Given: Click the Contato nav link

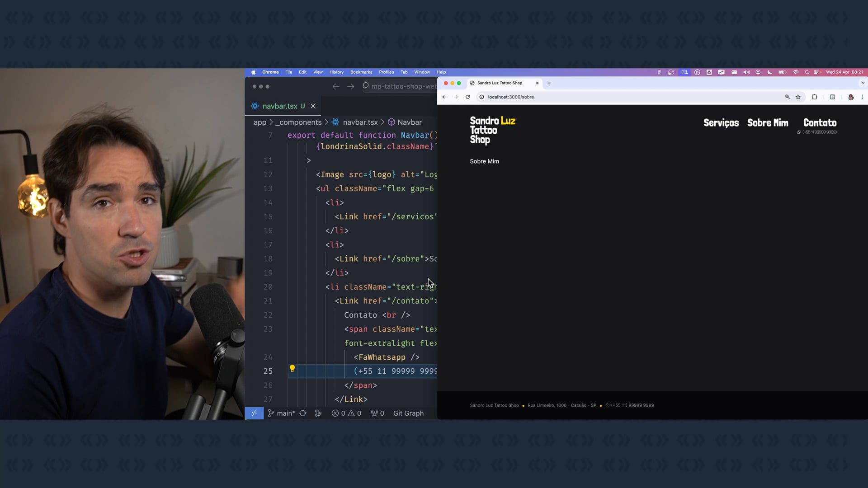Looking at the screenshot, I should point(819,123).
